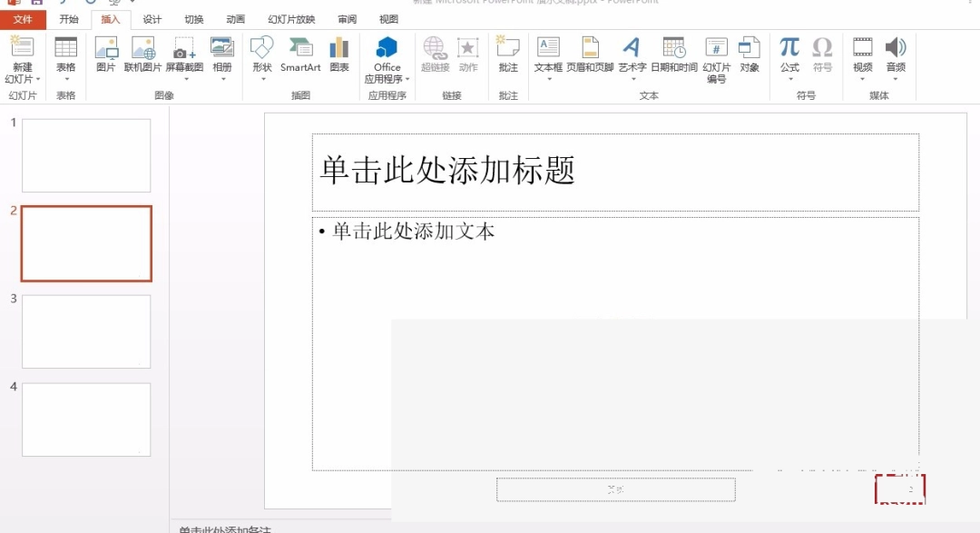Open Office apps (Office 应用程序)
The image size is (980, 533).
click(387, 47)
